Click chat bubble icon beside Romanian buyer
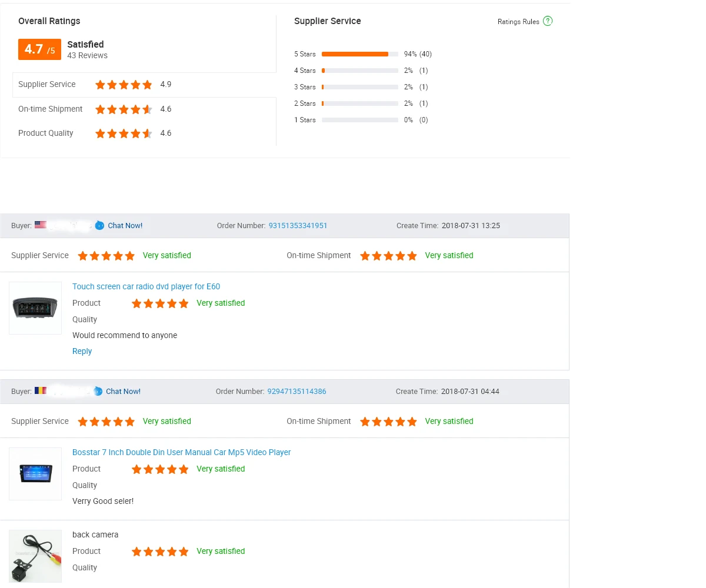The width and height of the screenshot is (706, 588). [x=98, y=392]
